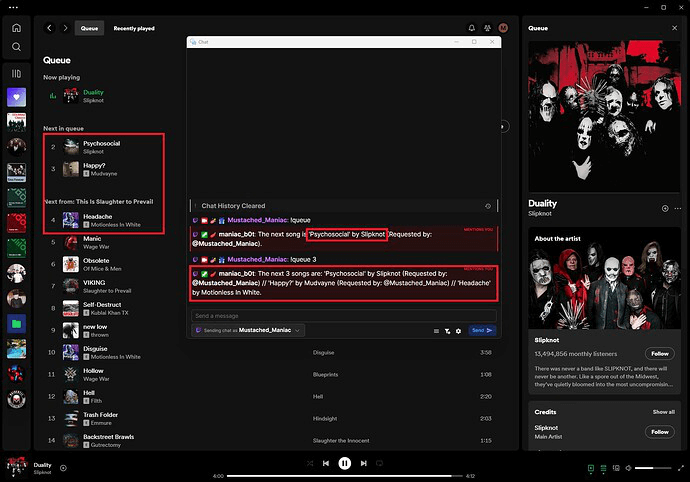Image resolution: width=690 pixels, height=482 pixels.
Task: Pause the current song
Action: (345, 463)
